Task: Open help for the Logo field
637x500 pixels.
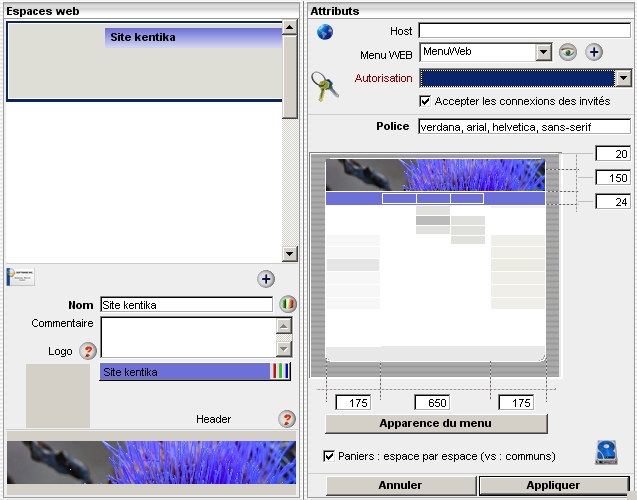Action: click(x=88, y=351)
